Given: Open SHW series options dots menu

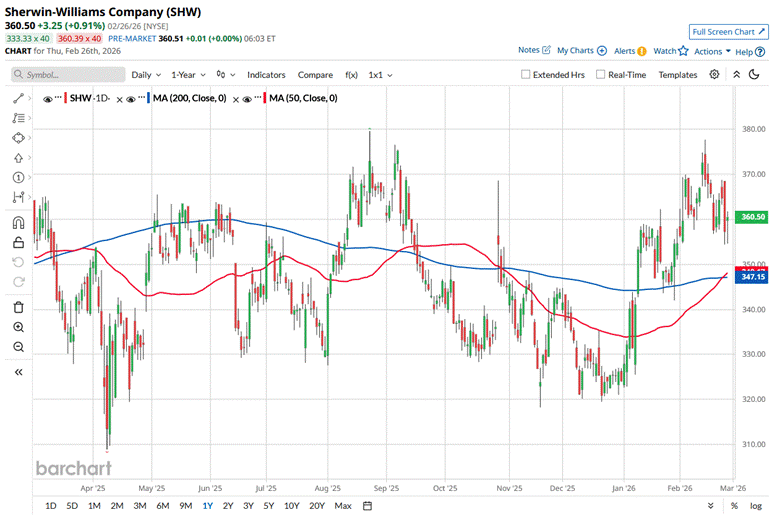Looking at the screenshot, I should click(x=58, y=96).
